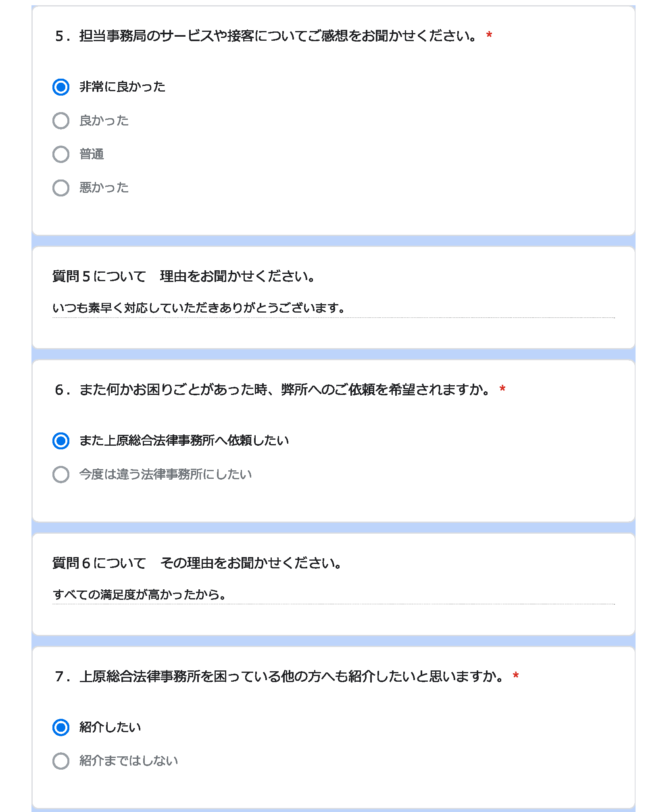
Task: Pick the 悪かった radio option
Action: point(61,188)
